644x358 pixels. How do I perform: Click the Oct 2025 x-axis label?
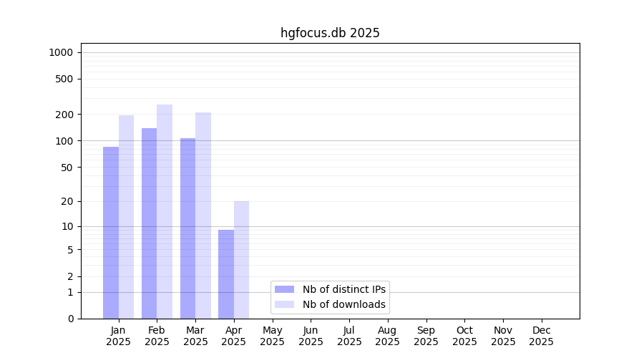464,336
